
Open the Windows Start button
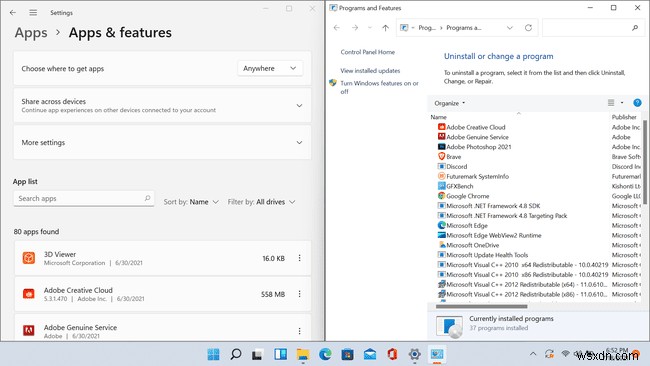[x=213, y=354]
